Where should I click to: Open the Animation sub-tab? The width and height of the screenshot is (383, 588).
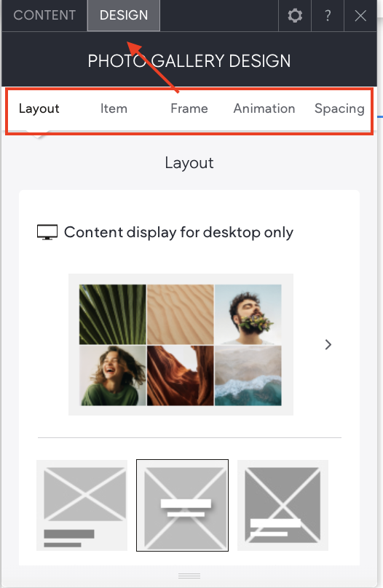tap(264, 108)
